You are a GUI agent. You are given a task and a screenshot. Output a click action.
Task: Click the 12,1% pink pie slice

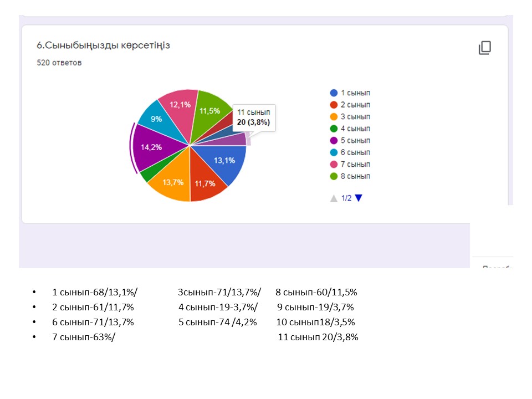coord(179,104)
